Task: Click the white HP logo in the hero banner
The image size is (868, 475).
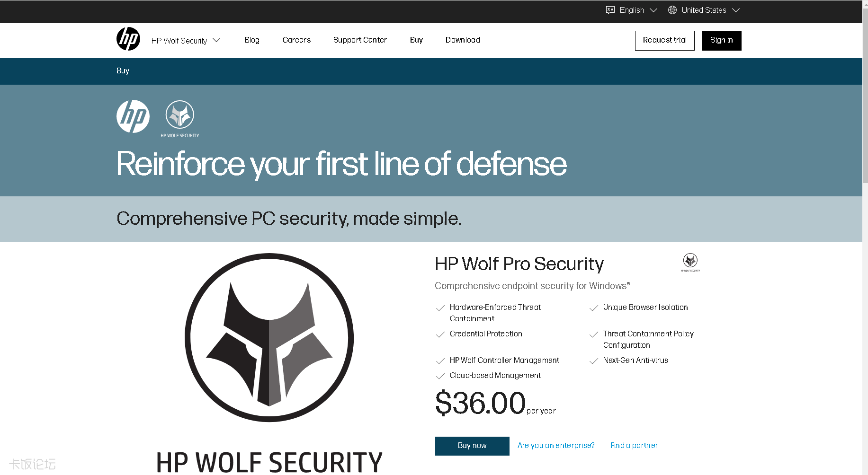Action: point(133,116)
